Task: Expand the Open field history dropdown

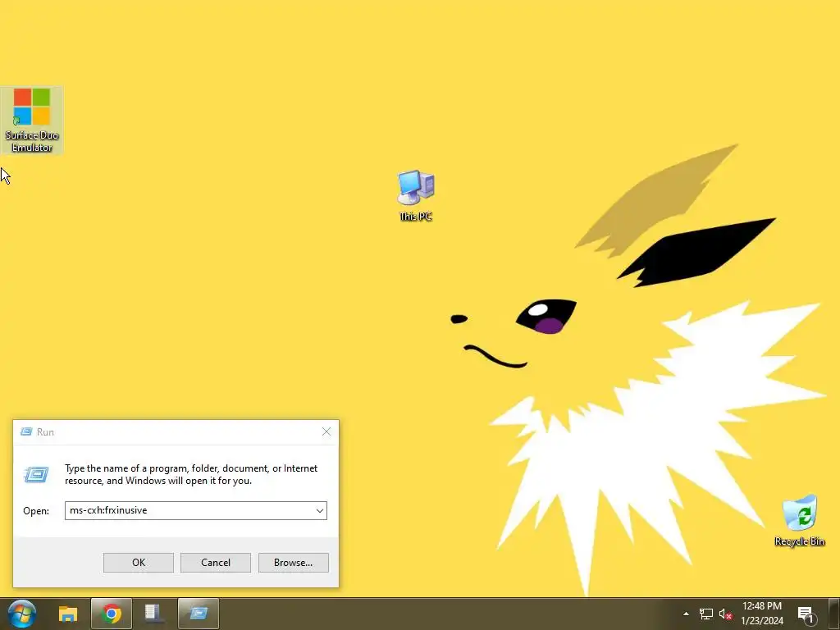Action: point(320,510)
